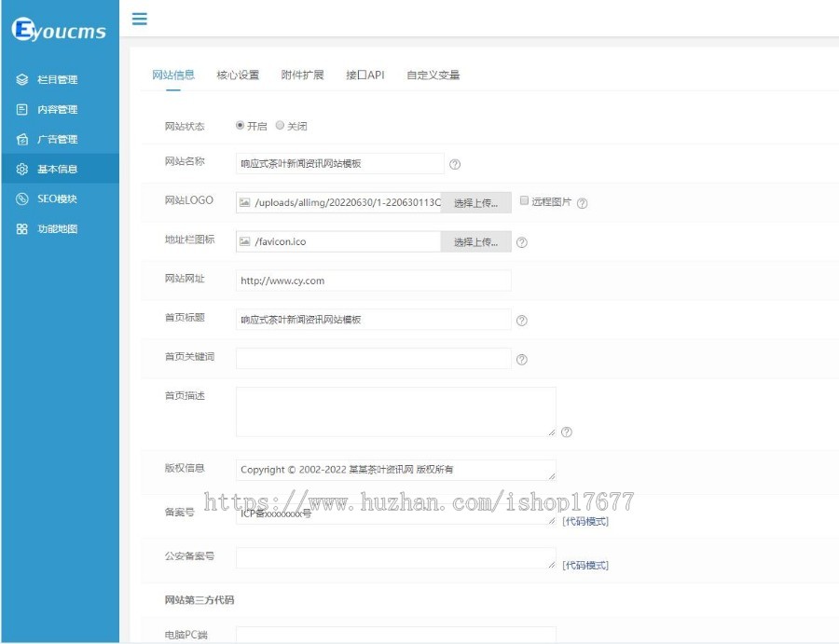Screen dimensions: 839x644
Task: Click the favicon.ico path input field
Action: [338, 241]
